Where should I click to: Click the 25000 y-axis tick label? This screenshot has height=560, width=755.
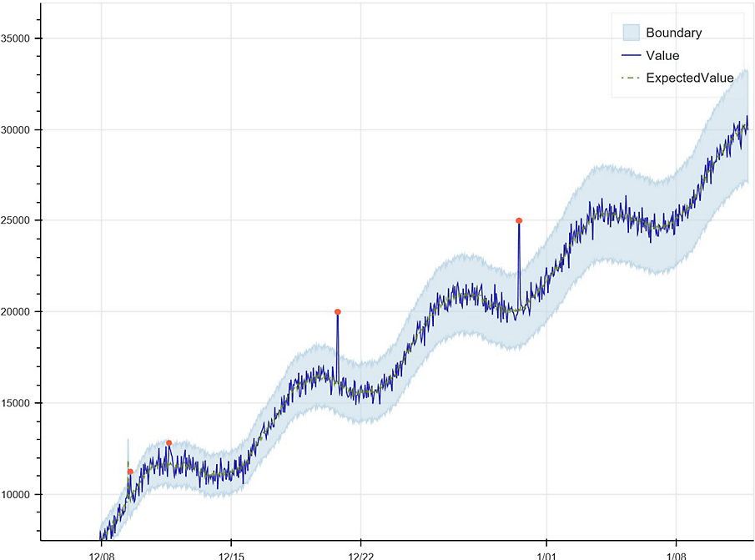tap(18, 220)
